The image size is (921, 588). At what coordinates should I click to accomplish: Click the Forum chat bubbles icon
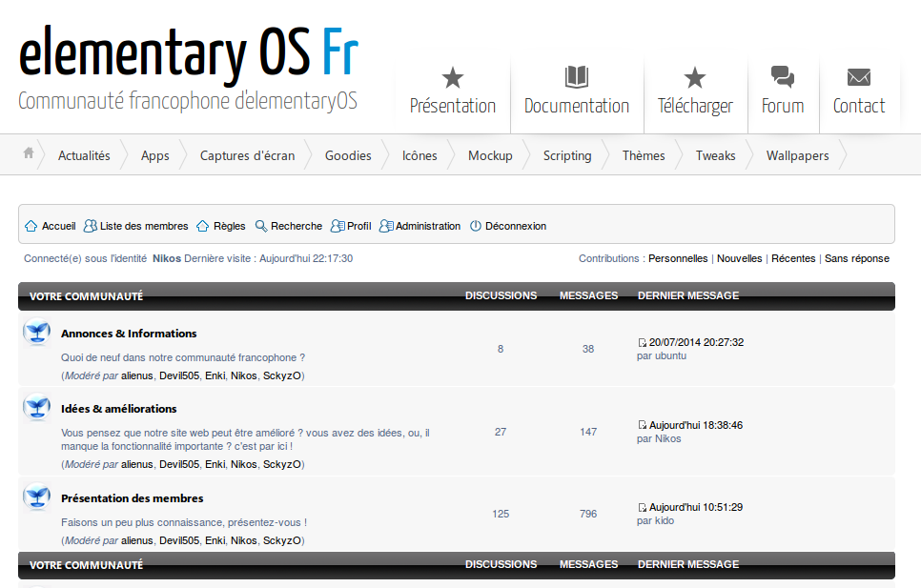tap(783, 77)
